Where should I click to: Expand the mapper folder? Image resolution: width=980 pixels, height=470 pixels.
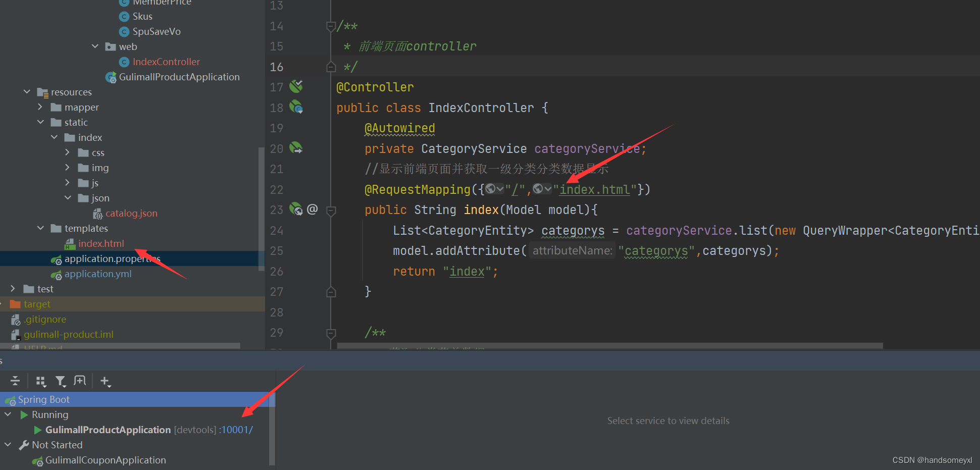click(41, 107)
